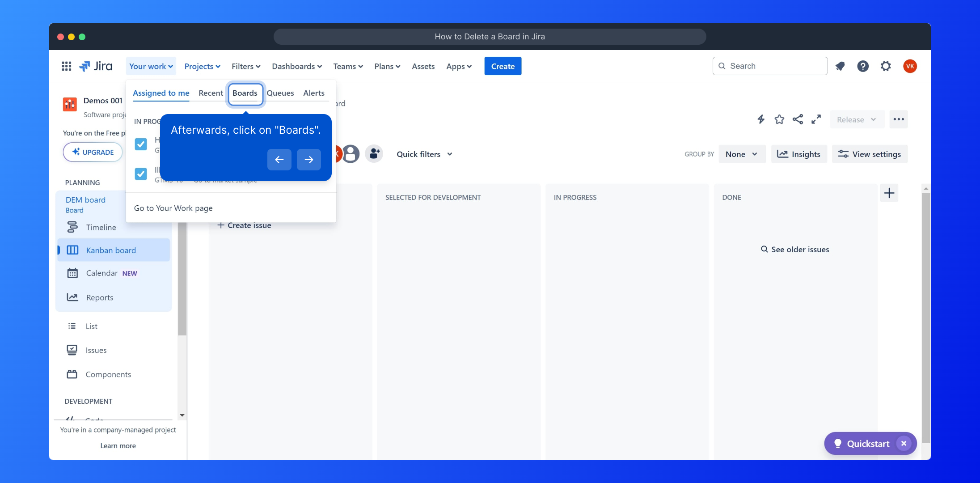Toggle the first issue checkbox in dropdown
Image resolution: width=980 pixels, height=483 pixels.
(141, 144)
